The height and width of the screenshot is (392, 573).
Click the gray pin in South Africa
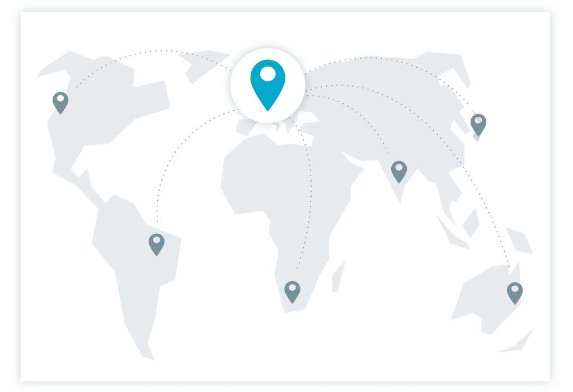coord(292,290)
